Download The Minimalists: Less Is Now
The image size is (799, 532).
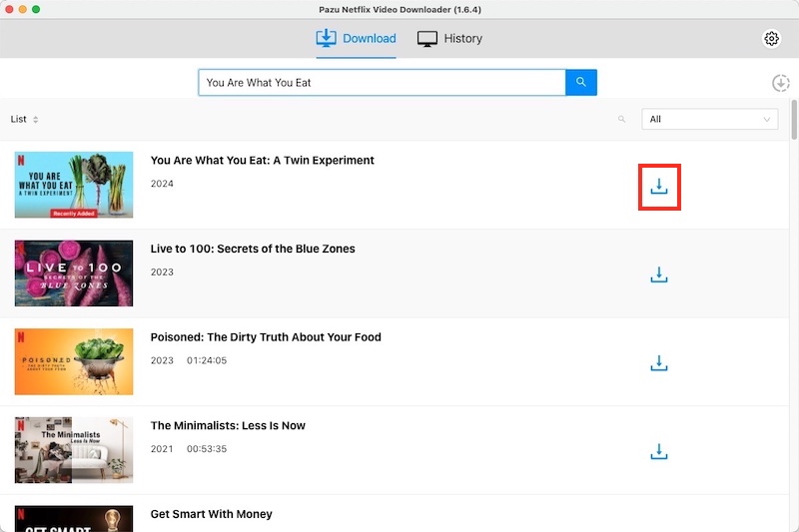659,451
